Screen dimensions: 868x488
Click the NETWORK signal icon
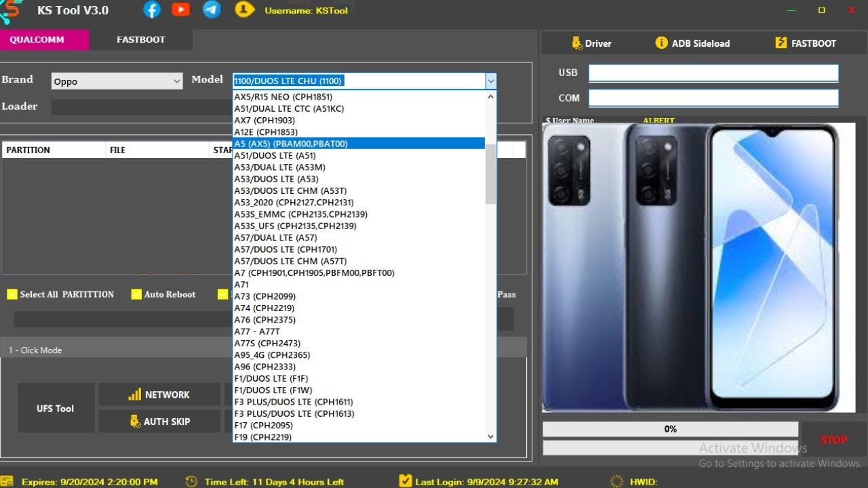(x=136, y=394)
